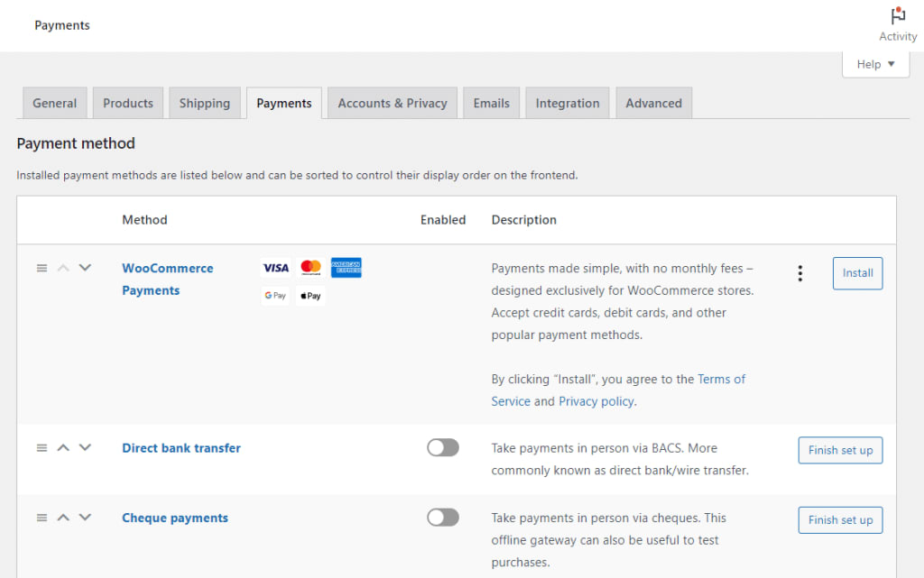Finish set up for Cheque payments

click(840, 520)
